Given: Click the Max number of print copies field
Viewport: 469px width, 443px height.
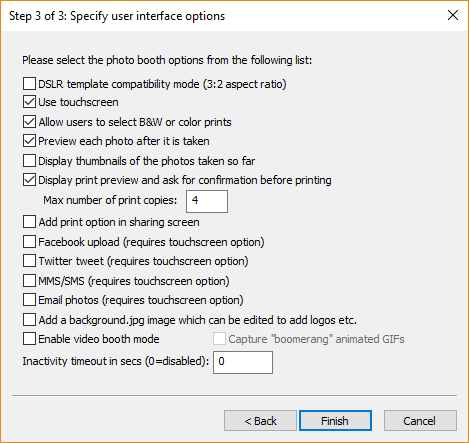Looking at the screenshot, I should (207, 201).
